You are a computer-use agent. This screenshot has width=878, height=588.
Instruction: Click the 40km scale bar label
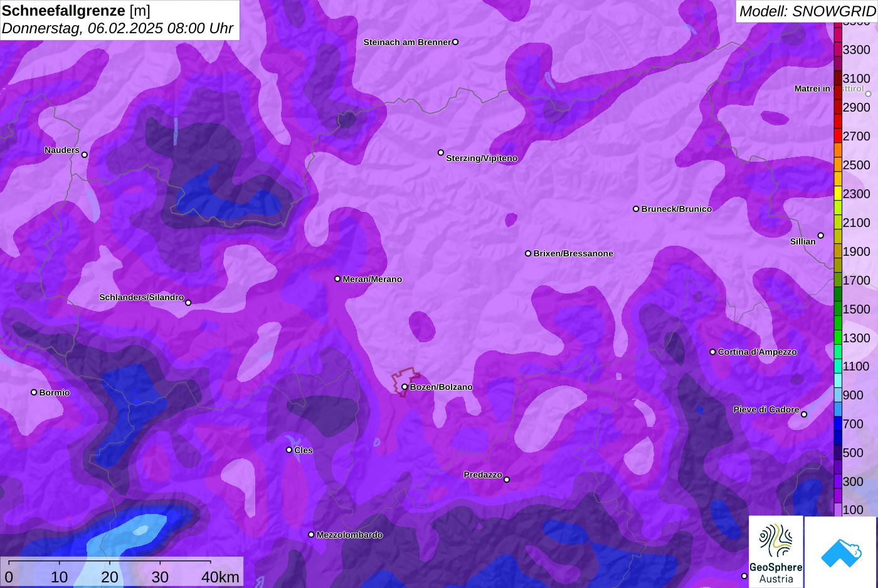click(220, 577)
